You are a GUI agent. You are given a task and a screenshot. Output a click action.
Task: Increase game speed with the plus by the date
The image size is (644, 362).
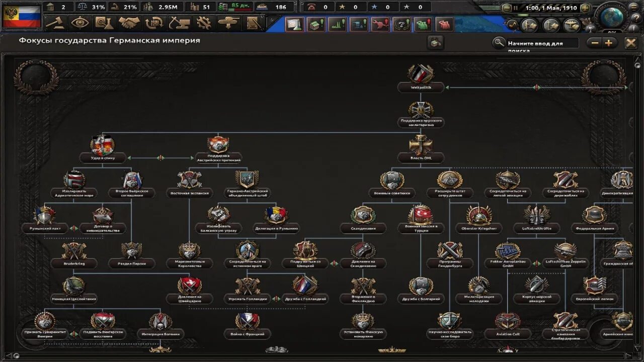(x=585, y=8)
